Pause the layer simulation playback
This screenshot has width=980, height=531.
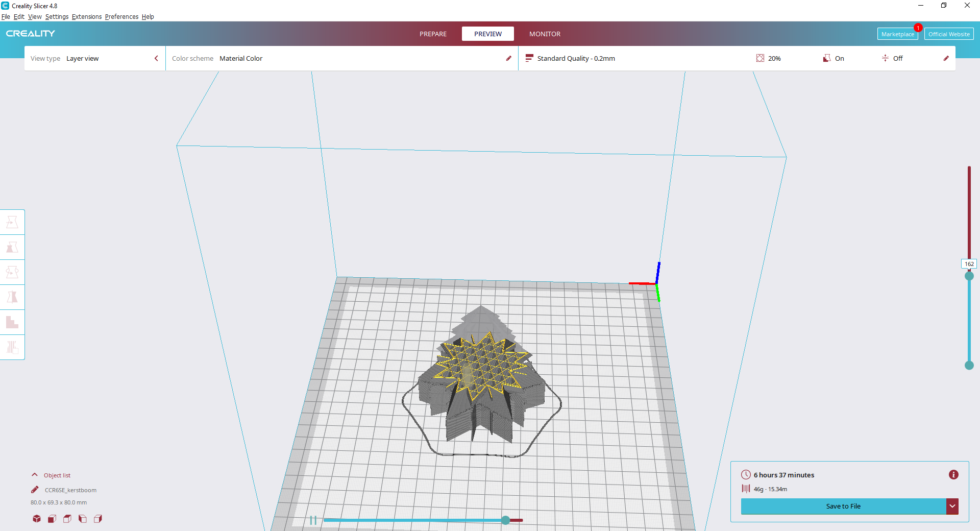pos(313,520)
